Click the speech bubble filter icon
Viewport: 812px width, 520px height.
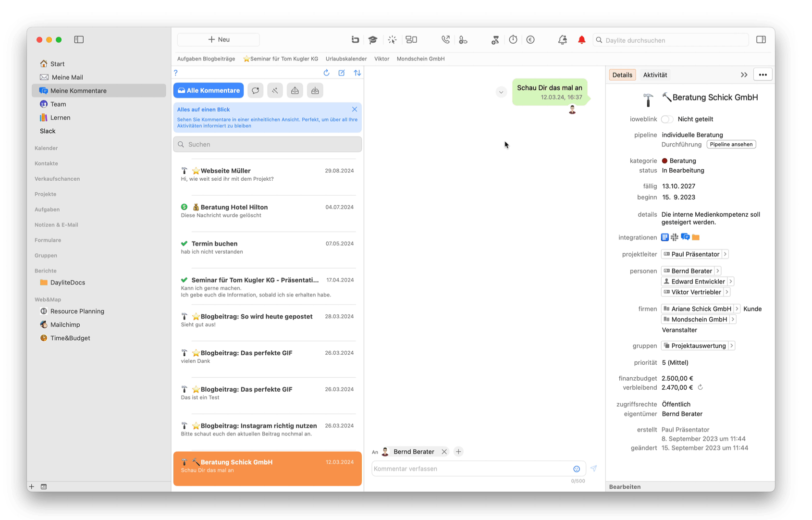click(256, 90)
